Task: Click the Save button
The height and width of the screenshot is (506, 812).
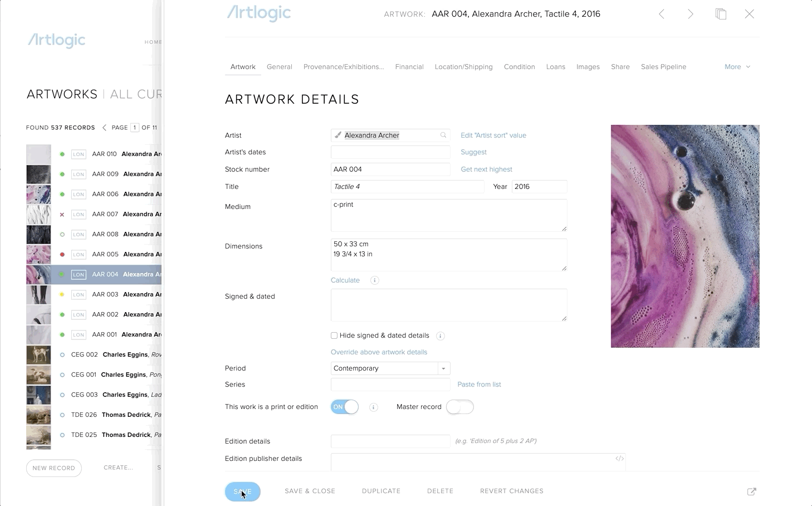Action: point(243,492)
